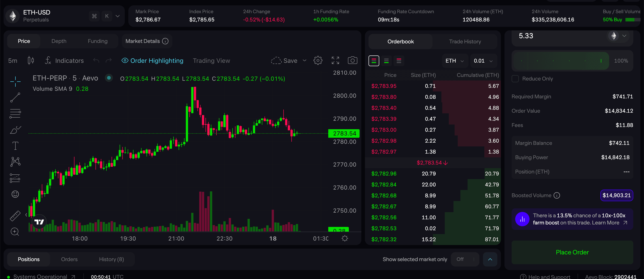Open the forecasting and measurement tools
This screenshot has height=279, width=644.
15,178
